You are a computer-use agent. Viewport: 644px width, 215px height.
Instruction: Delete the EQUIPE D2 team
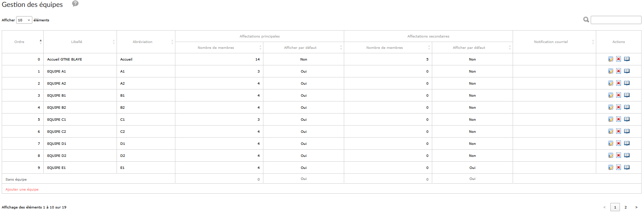point(619,155)
